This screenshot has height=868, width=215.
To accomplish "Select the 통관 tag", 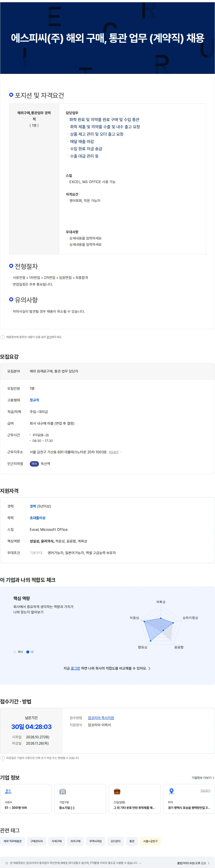I will pyautogui.click(x=132, y=841).
